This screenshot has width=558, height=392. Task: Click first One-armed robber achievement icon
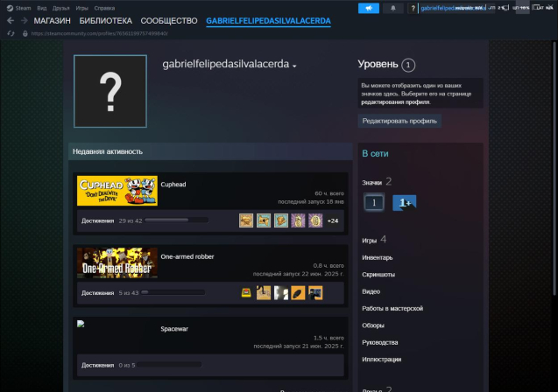(247, 292)
